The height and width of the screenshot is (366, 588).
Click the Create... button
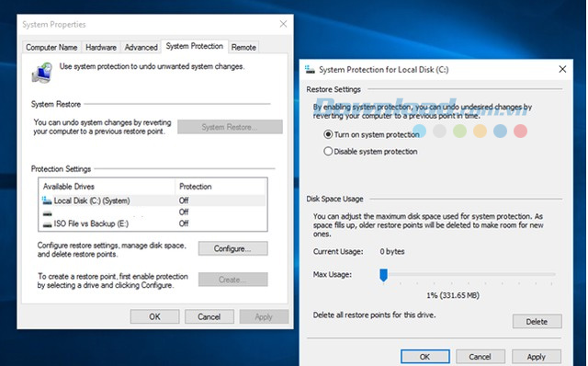tap(232, 280)
